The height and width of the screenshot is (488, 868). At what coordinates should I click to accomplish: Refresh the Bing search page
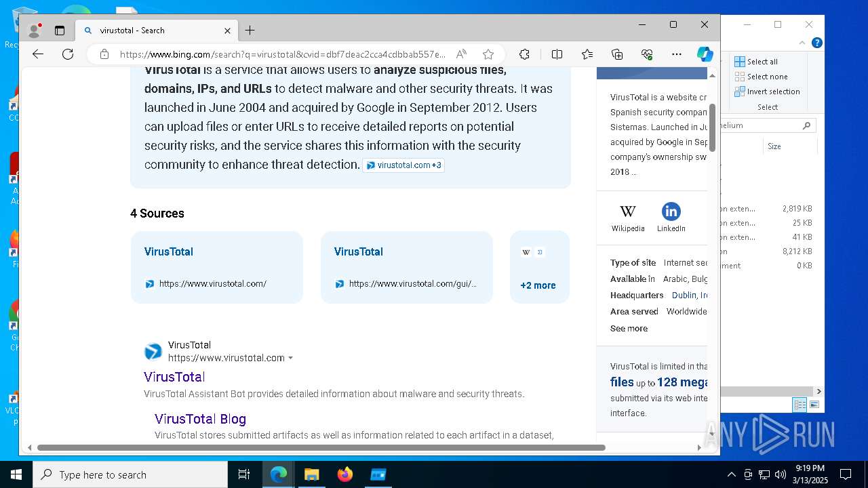pos(68,54)
